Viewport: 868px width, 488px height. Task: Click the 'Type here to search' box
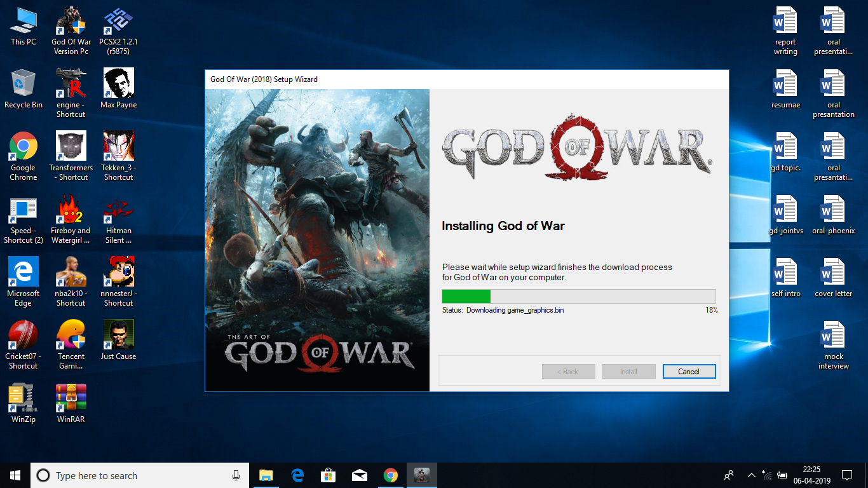140,475
